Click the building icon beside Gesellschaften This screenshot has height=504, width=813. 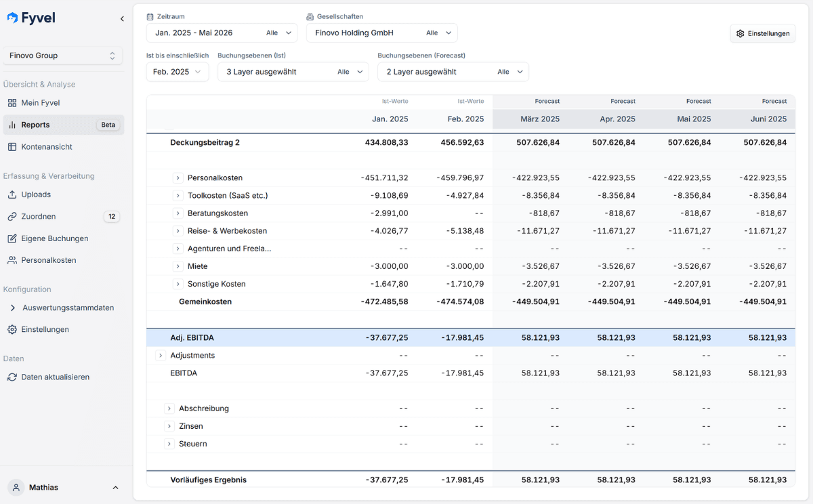310,16
